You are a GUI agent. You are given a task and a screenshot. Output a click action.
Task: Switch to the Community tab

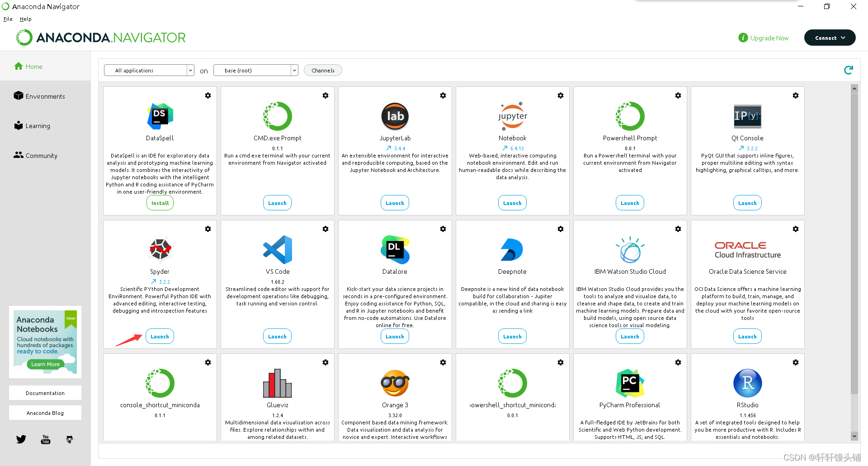coord(45,155)
